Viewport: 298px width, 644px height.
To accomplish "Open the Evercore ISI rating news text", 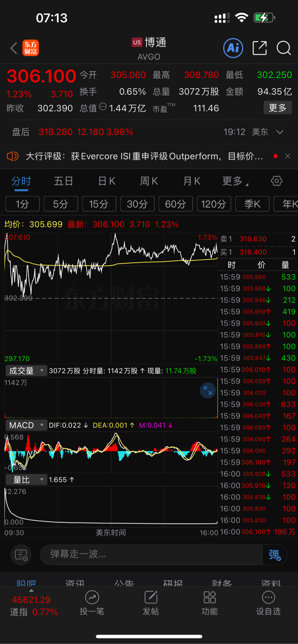I will click(144, 156).
